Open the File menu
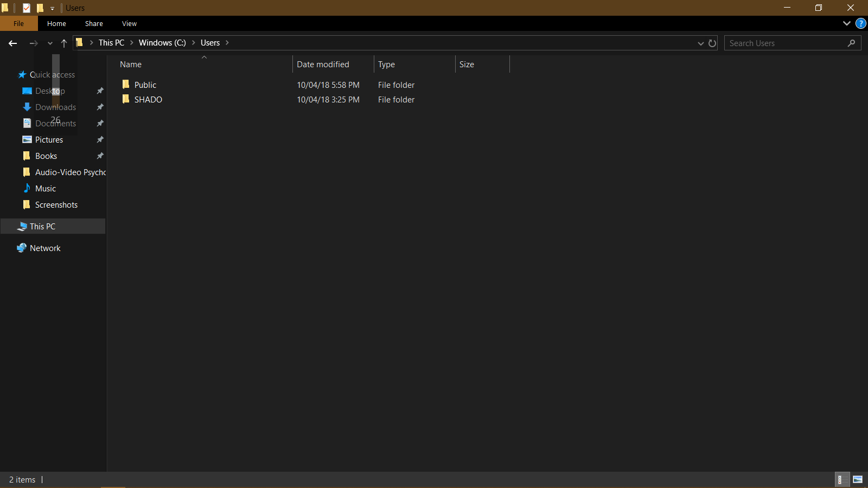Screen dimensions: 868x488 click(x=19, y=23)
